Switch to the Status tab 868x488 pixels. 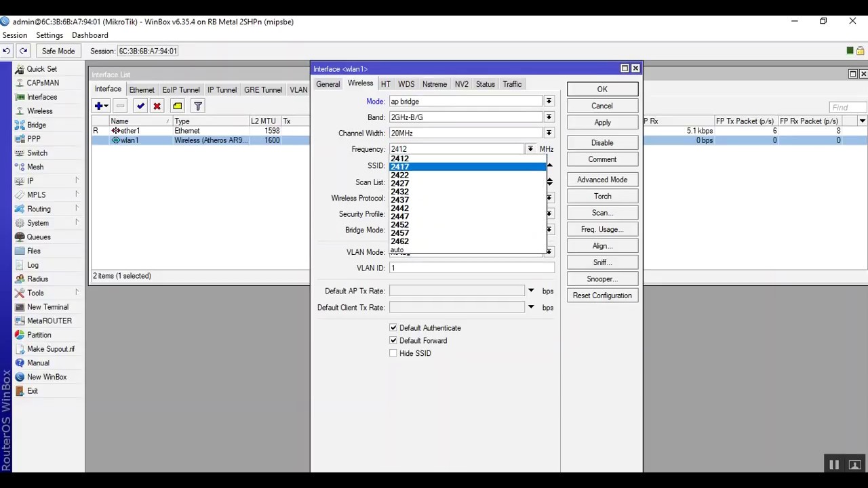(485, 84)
